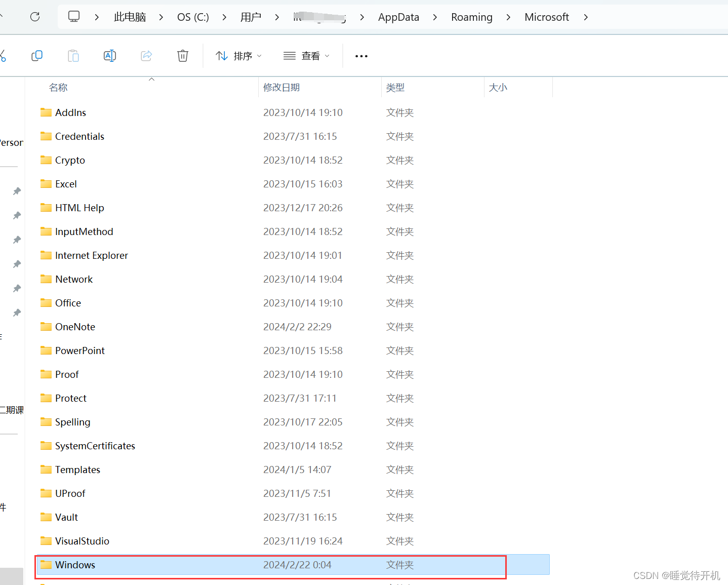
Task: Click the Rename icon in toolbar
Action: pyautogui.click(x=110, y=56)
